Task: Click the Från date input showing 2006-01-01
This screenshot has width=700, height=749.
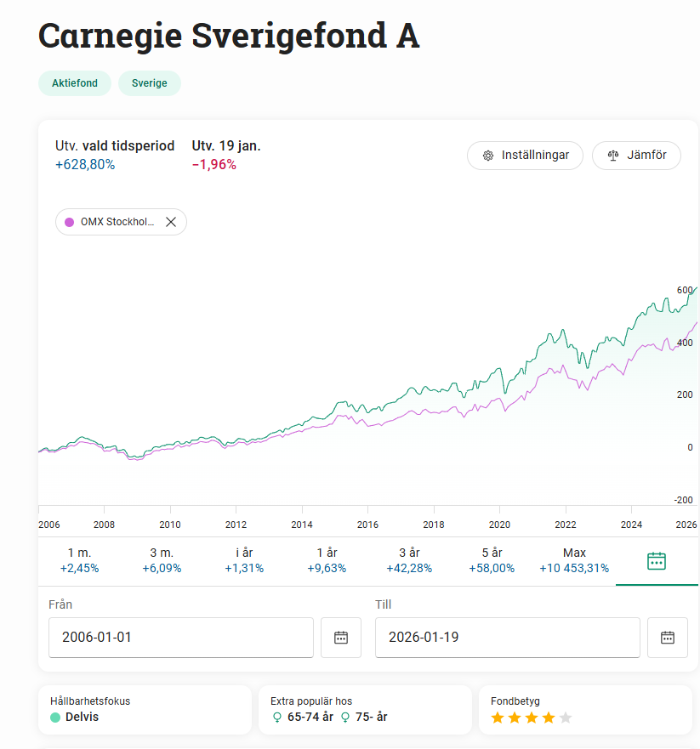Action: [x=180, y=637]
